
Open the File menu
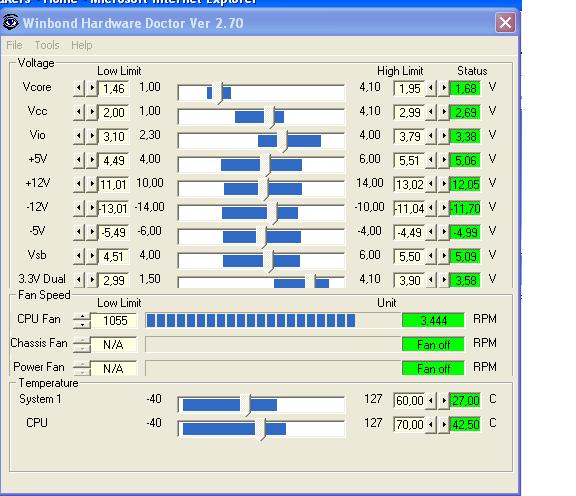14,45
